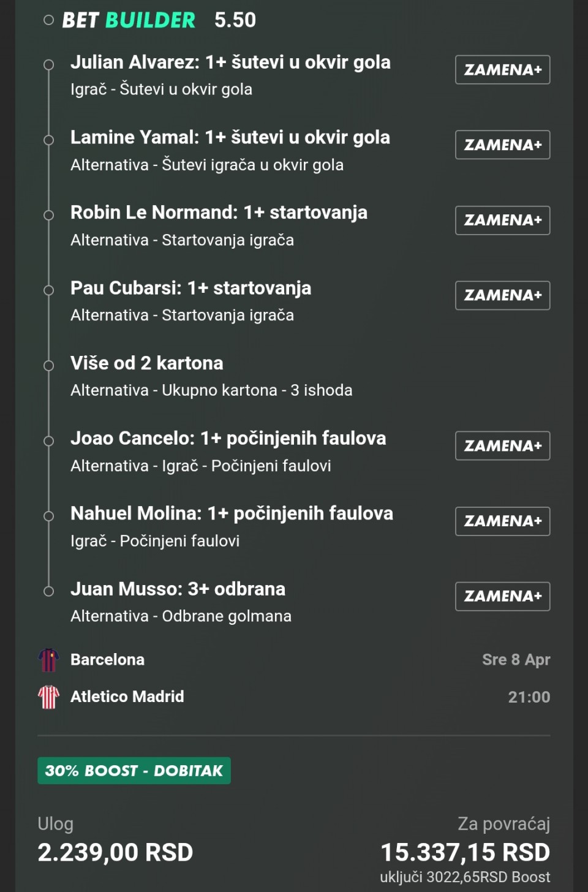Select the Juan Musso timeline bullet
Image resolution: width=588 pixels, height=892 pixels.
tap(49, 591)
